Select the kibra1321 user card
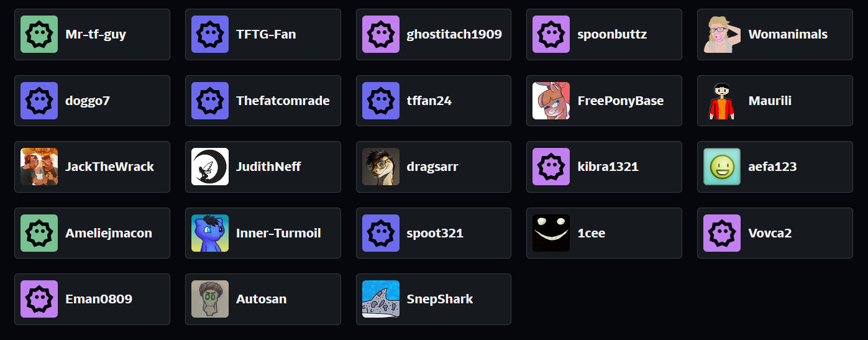 click(604, 167)
